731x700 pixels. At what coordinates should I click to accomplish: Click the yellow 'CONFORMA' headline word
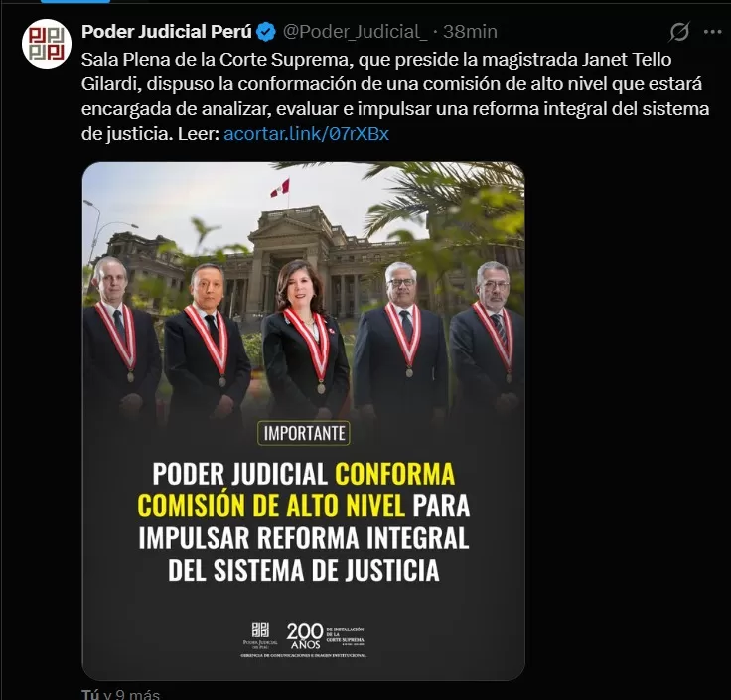[x=395, y=474]
